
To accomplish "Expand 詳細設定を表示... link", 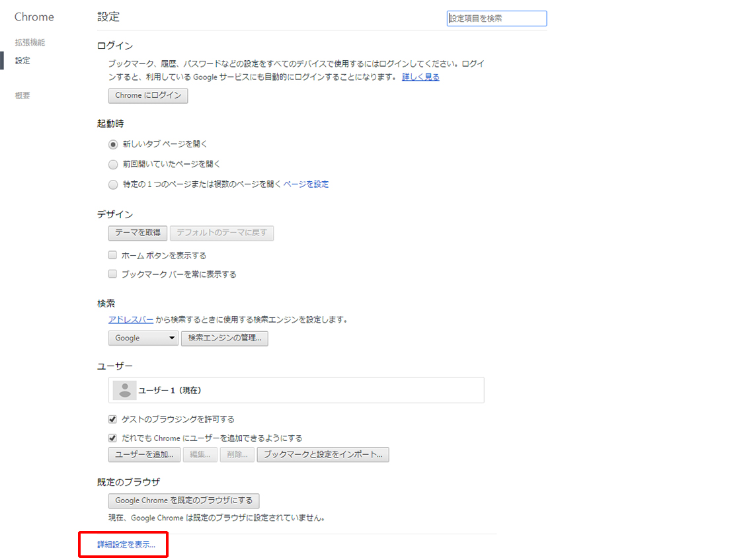I will pyautogui.click(x=126, y=544).
